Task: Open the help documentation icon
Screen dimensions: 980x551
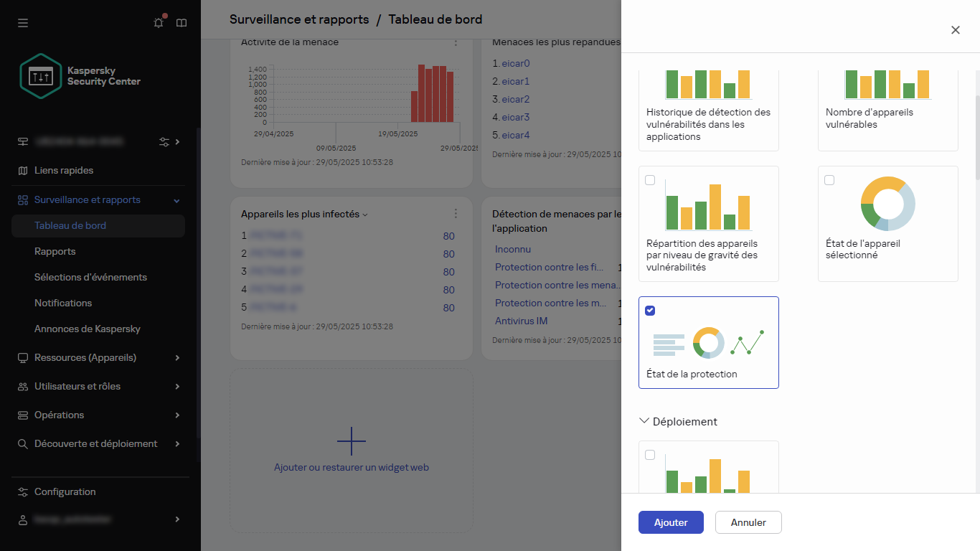Action: (181, 22)
